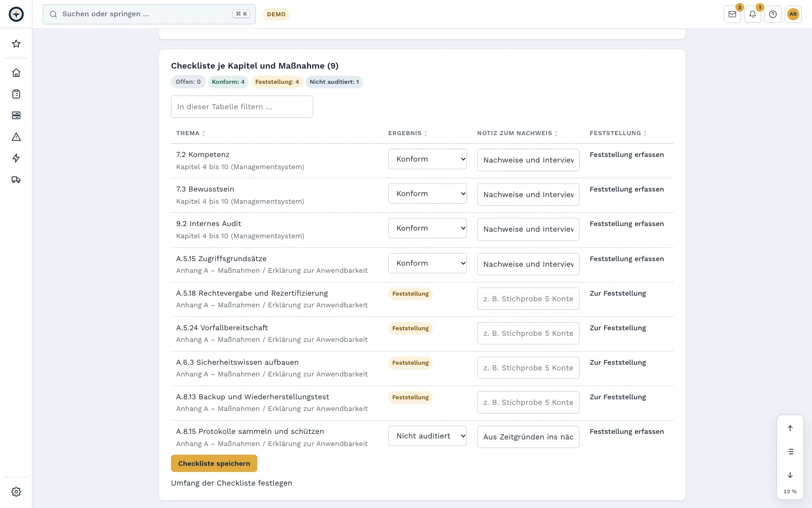Viewport: 812px width, 508px height.
Task: Open the notifications bell
Action: point(753,14)
